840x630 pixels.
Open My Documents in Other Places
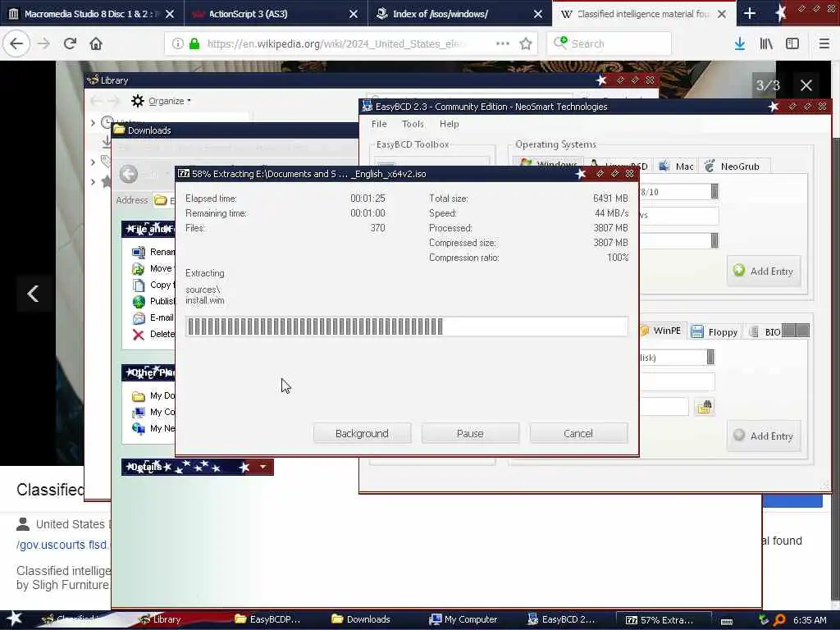click(153, 396)
